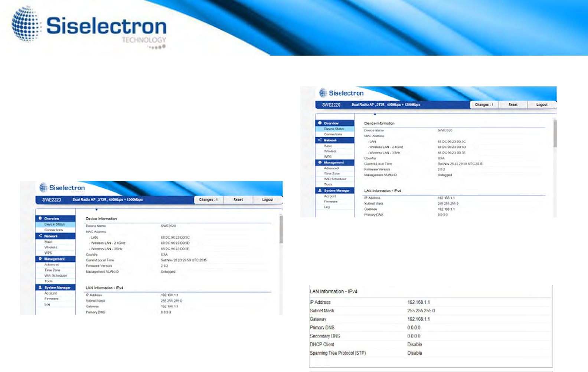Click "Current Local Time" label in the right screenshot
The image size is (588, 372).
pos(378,164)
